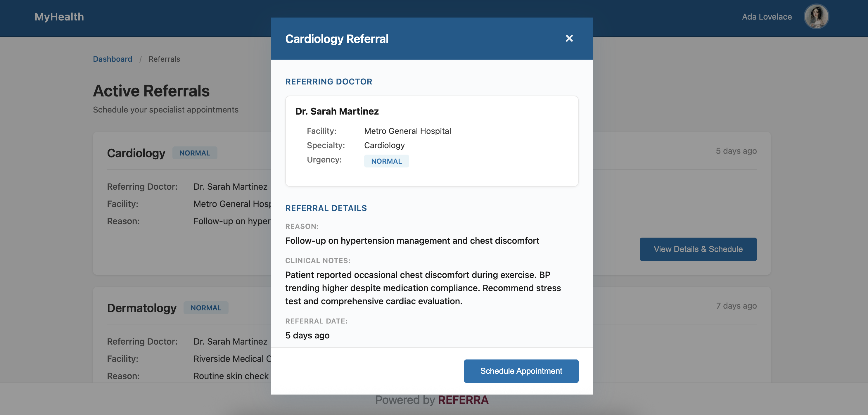The width and height of the screenshot is (868, 415).
Task: Click the Active Referrals page heading
Action: tap(151, 91)
